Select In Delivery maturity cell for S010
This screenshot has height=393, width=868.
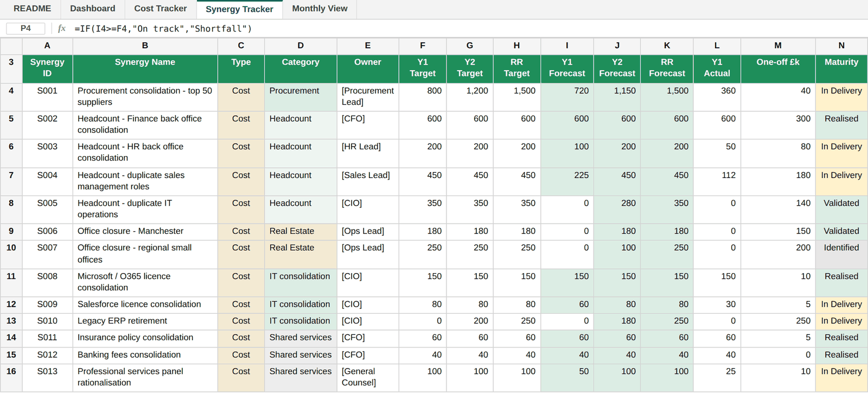[841, 321]
